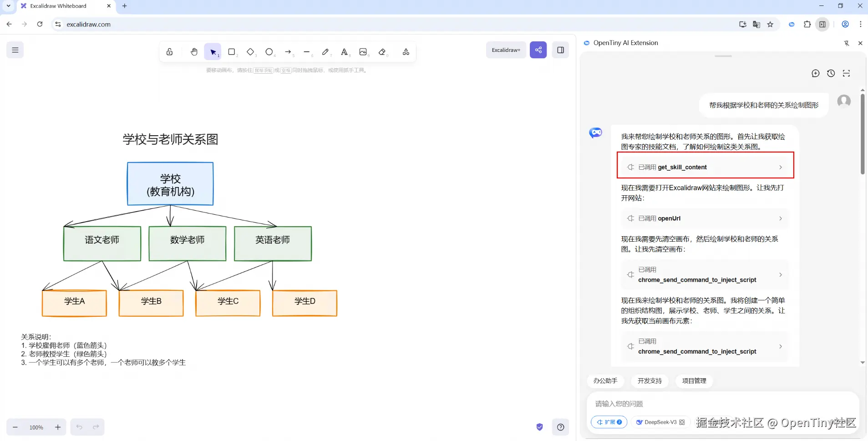This screenshot has height=441, width=868.
Task: Reset zoom at the 100% label
Action: (x=36, y=427)
